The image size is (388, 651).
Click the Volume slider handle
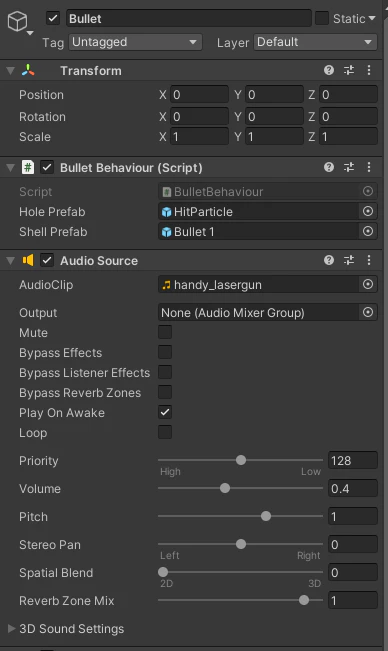pyautogui.click(x=225, y=488)
